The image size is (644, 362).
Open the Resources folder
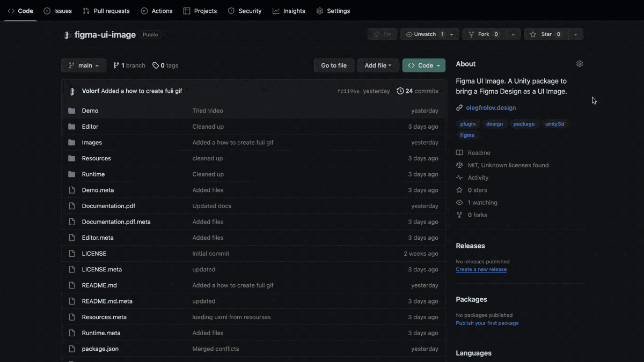[x=97, y=158]
